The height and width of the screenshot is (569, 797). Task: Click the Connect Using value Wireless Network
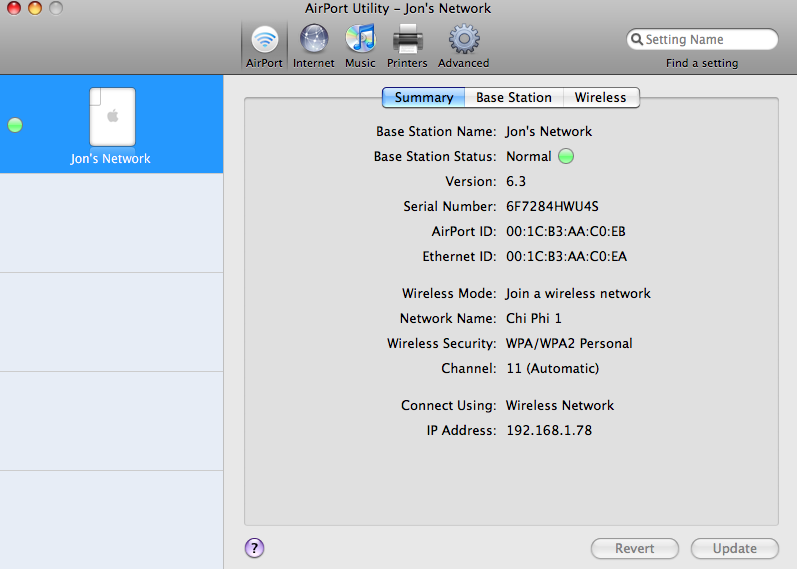tap(560, 405)
